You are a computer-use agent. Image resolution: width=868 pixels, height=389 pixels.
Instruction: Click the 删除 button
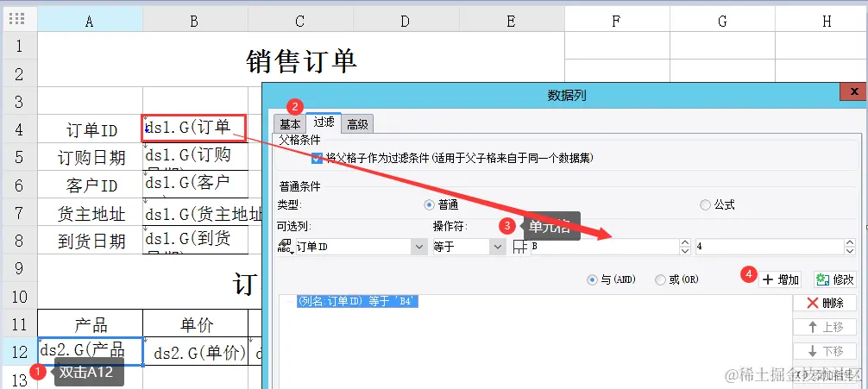click(825, 303)
